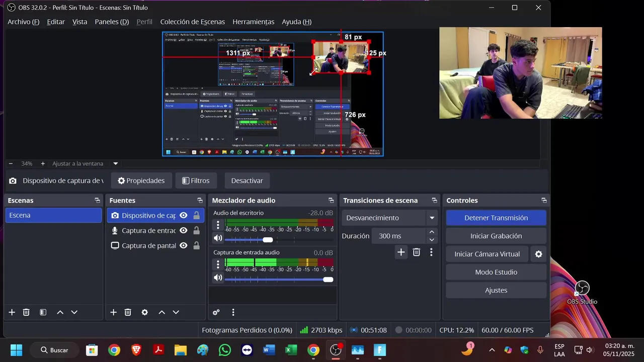
Task: Enable Modo Estudio
Action: (496, 272)
